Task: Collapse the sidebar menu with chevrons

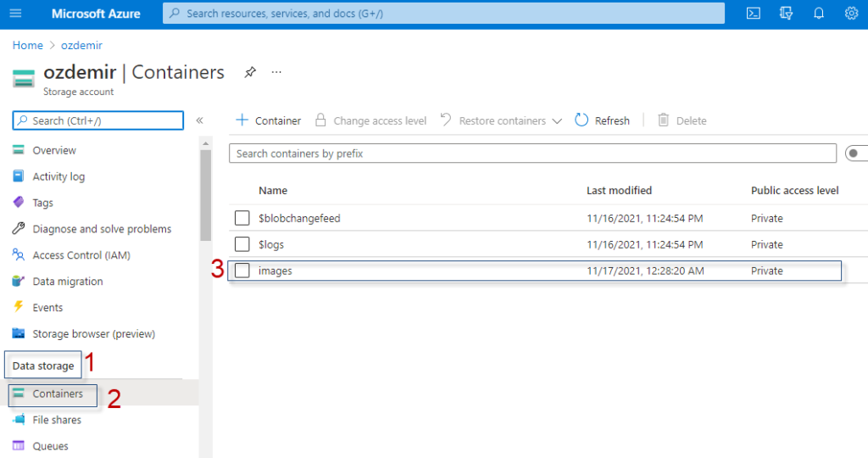Action: [x=200, y=120]
